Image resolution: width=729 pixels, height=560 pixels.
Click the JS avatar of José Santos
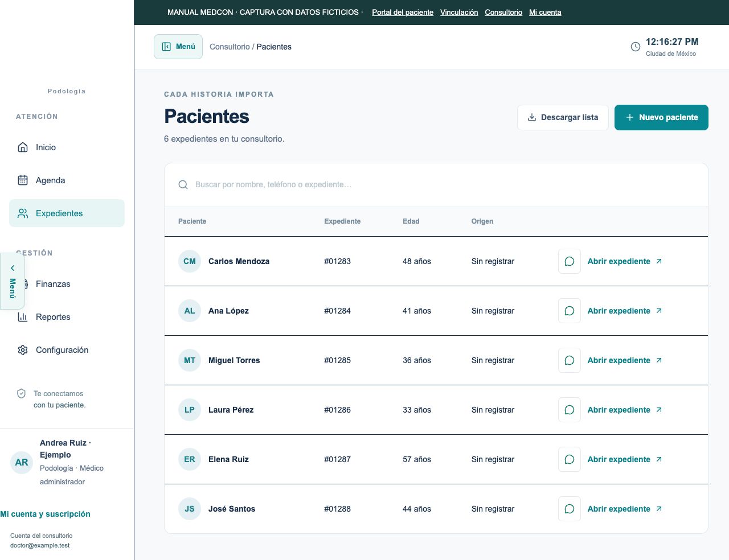click(x=190, y=509)
